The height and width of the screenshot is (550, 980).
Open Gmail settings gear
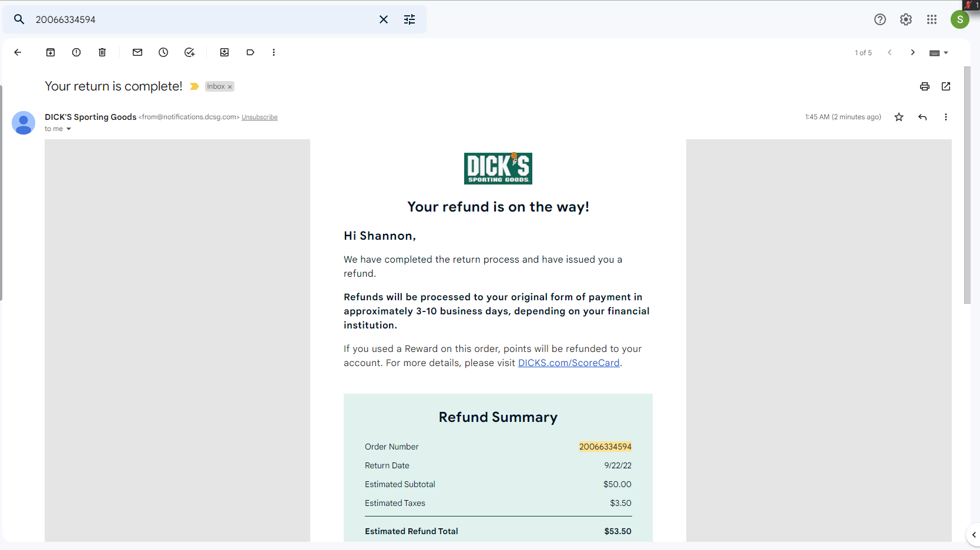coord(906,19)
